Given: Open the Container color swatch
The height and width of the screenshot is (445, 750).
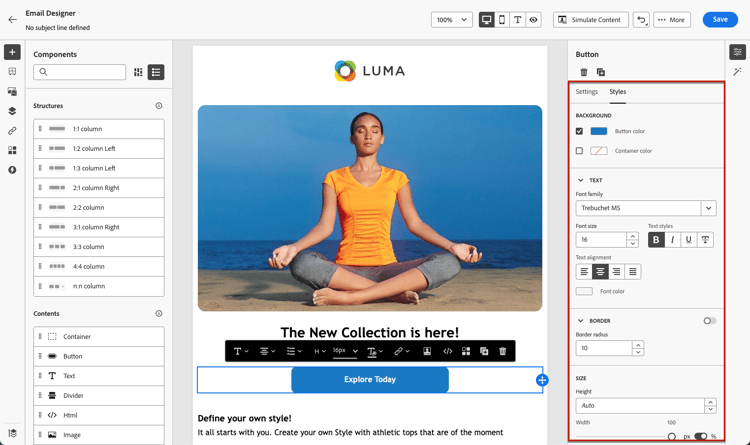Looking at the screenshot, I should tap(599, 151).
